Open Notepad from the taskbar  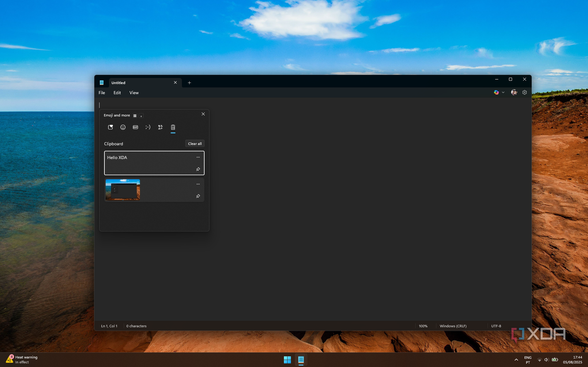[301, 360]
